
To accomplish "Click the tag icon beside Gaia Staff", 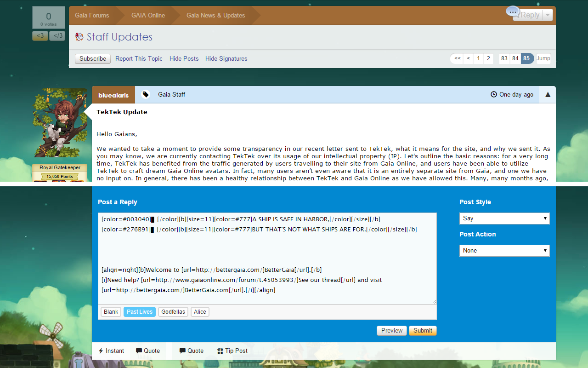I will pos(146,94).
